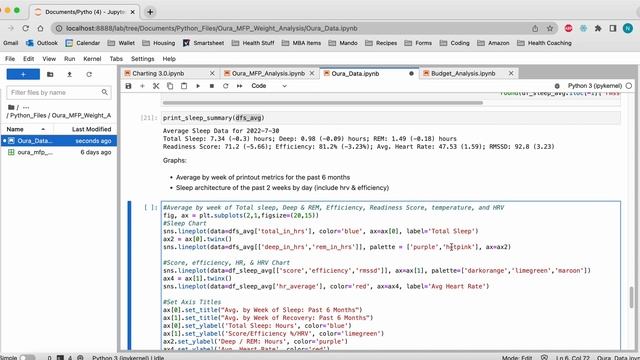The image size is (640, 360).
Task: Open the cell type Code dropdown
Action: 269,86
